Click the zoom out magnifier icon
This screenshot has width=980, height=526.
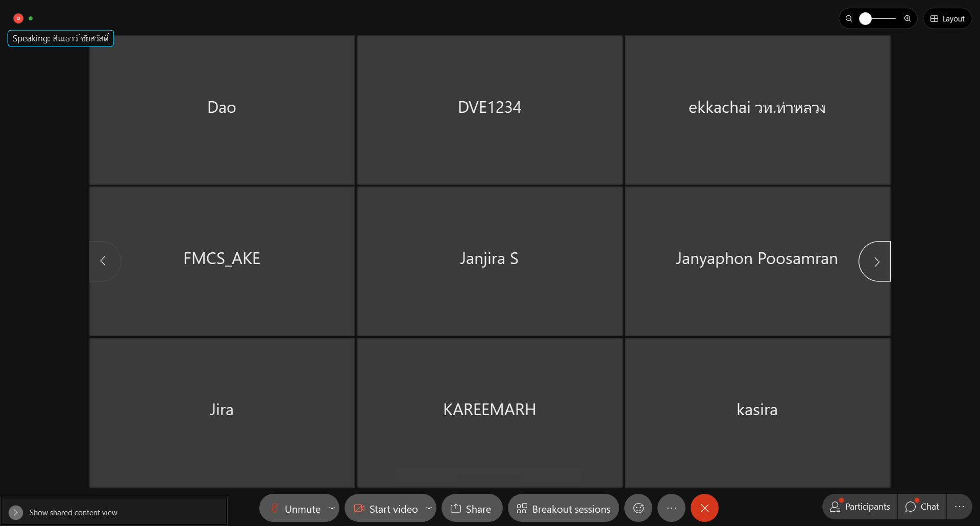coord(849,18)
